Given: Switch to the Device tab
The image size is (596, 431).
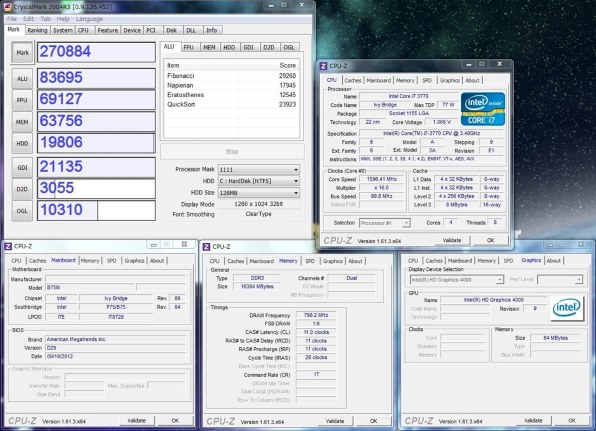Looking at the screenshot, I should 132,30.
